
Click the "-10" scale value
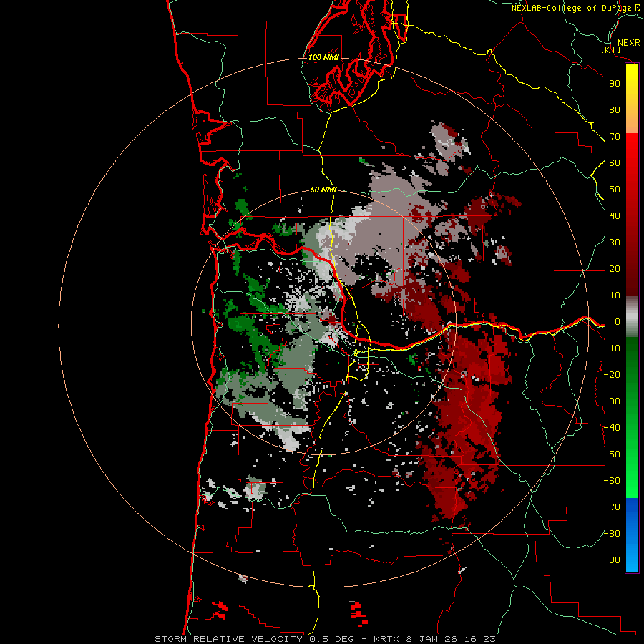[x=612, y=348]
